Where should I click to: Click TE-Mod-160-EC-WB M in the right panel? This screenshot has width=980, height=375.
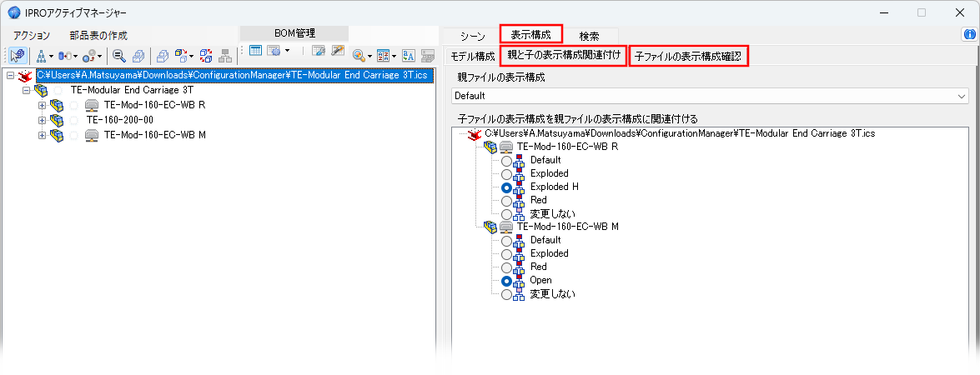tap(567, 227)
